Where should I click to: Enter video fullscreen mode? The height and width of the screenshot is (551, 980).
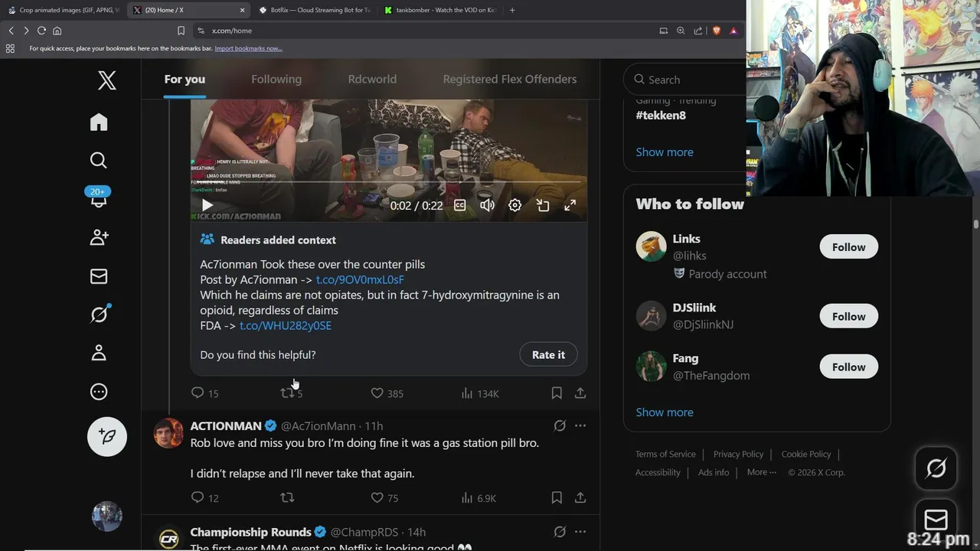point(570,205)
